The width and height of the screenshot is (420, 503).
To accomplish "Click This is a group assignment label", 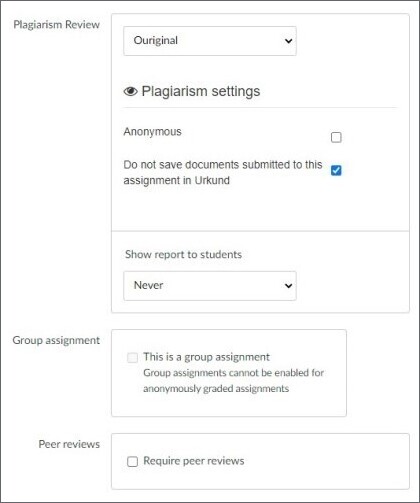I will [x=206, y=357].
